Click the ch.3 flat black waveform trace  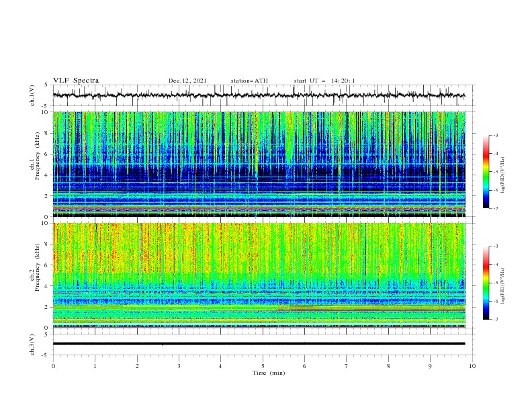pyautogui.click(x=259, y=344)
